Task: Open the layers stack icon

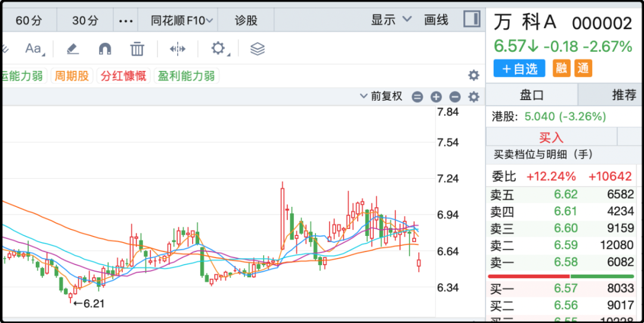Action: pyautogui.click(x=258, y=49)
